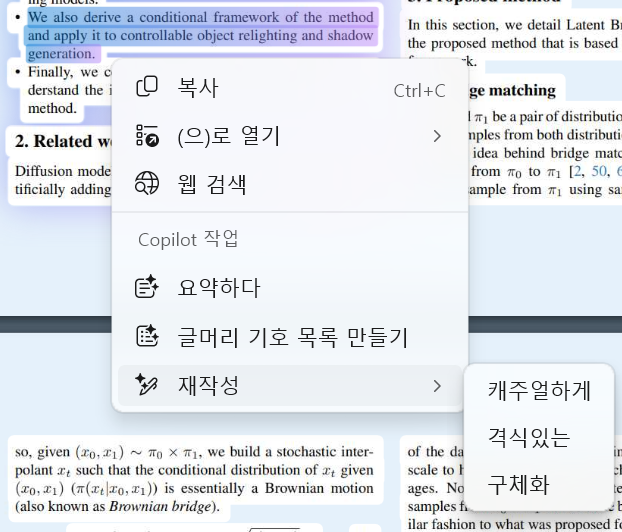Pick 캐주얼하게 rewrite style
This screenshot has width=622, height=532.
(x=539, y=390)
